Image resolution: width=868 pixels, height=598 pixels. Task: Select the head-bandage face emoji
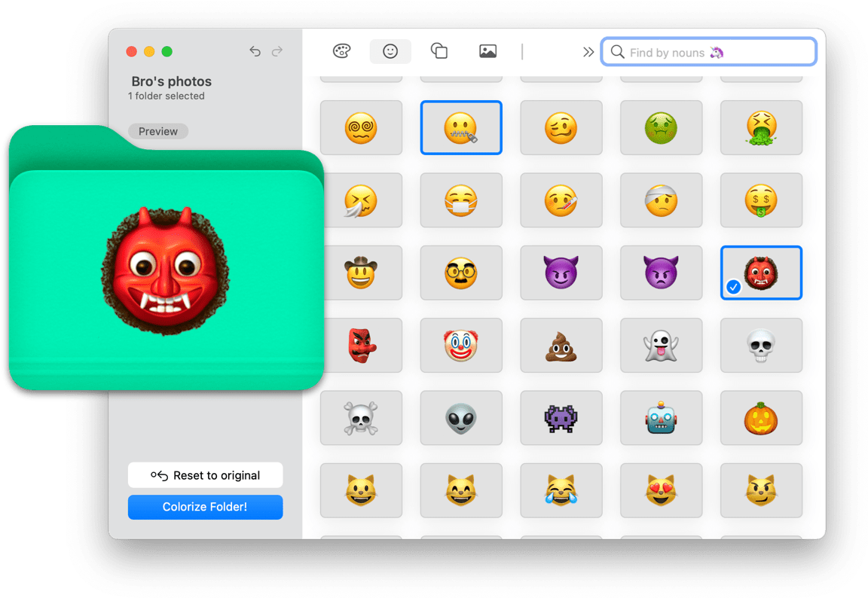[662, 200]
